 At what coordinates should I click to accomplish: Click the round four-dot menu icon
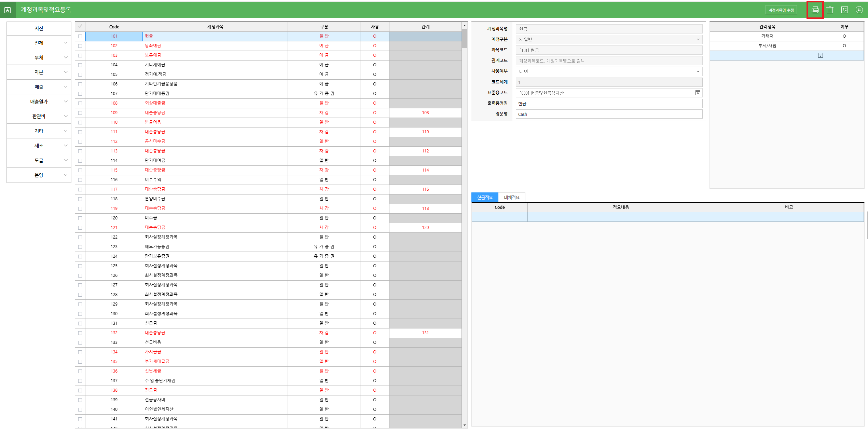859,10
